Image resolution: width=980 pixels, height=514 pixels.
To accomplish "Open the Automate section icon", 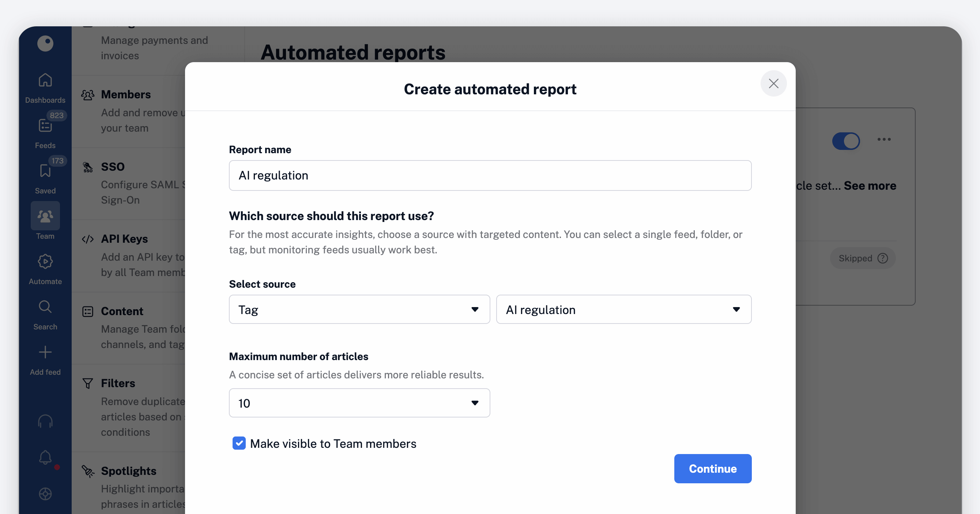I will [45, 262].
